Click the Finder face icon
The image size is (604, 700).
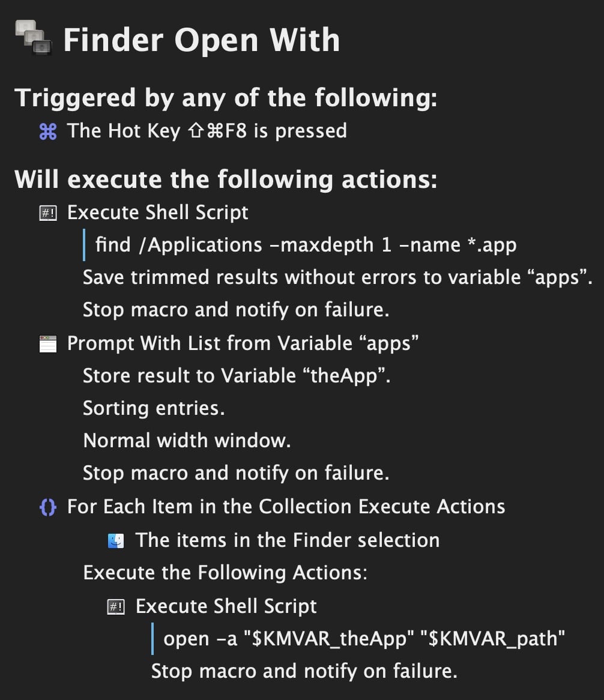116,540
